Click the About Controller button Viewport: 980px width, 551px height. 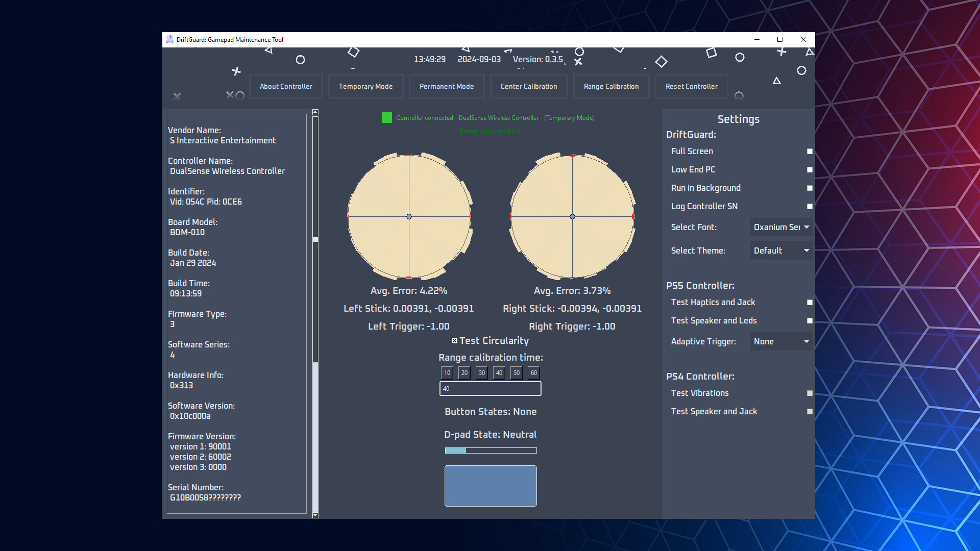click(286, 86)
